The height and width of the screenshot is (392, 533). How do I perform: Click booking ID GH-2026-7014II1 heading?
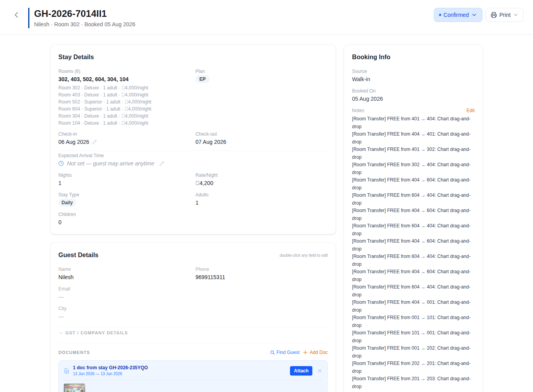pyautogui.click(x=71, y=14)
